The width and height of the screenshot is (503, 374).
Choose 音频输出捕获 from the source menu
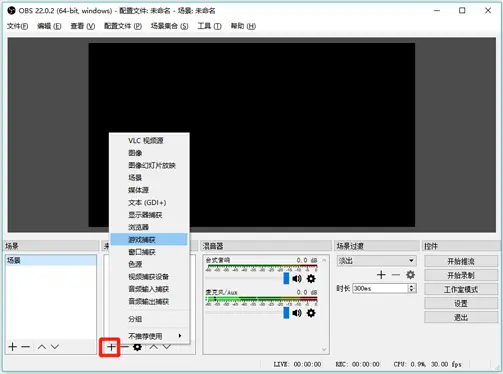149,302
